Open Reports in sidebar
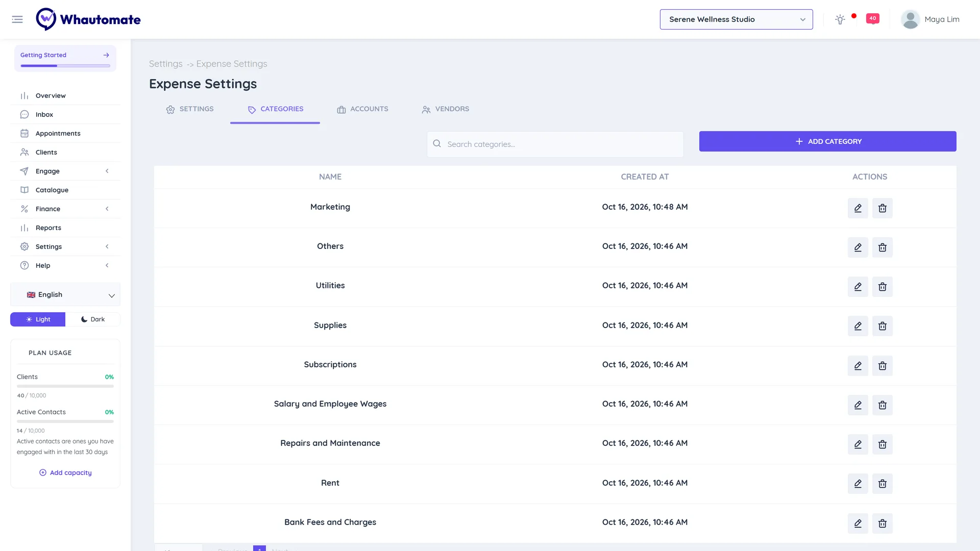 coord(65,228)
